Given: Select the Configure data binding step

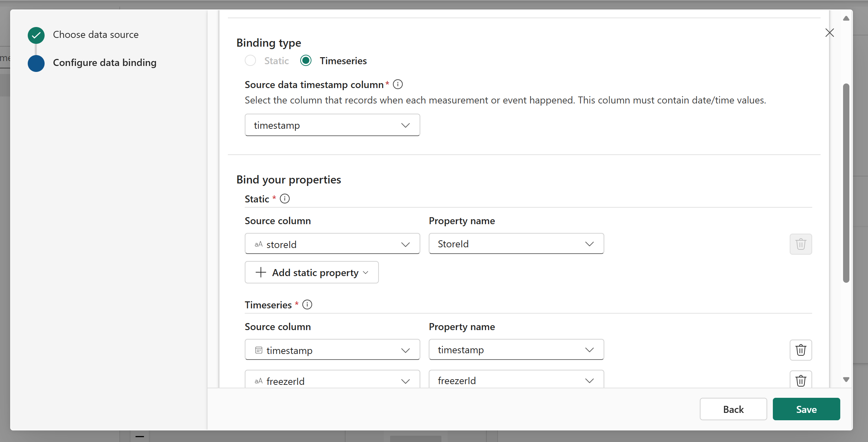Looking at the screenshot, I should coord(104,63).
